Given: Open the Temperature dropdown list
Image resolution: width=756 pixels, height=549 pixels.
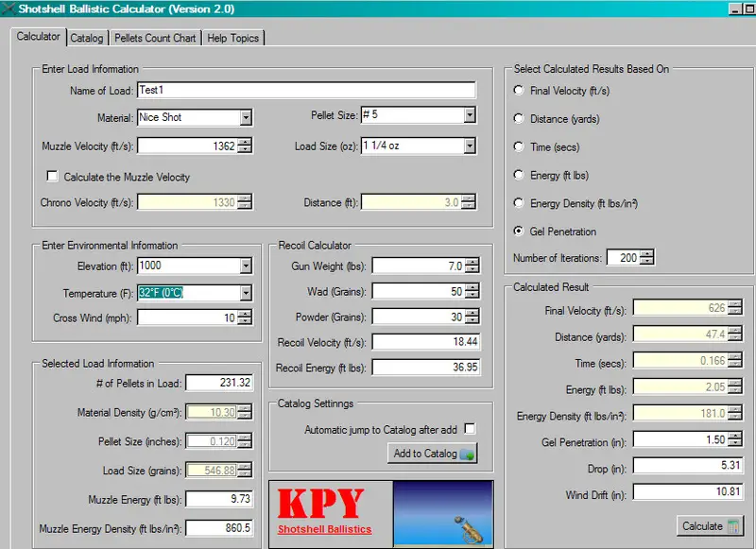Looking at the screenshot, I should 246,293.
